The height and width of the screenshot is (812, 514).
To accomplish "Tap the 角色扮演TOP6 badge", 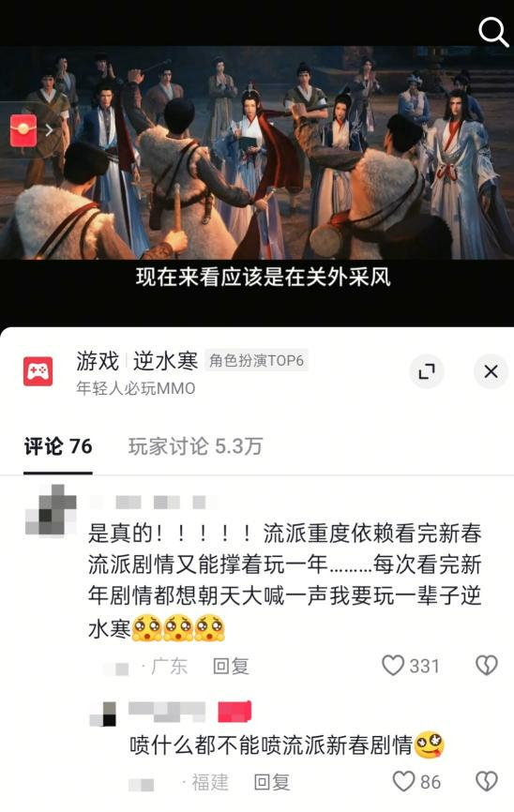I will coord(256,360).
